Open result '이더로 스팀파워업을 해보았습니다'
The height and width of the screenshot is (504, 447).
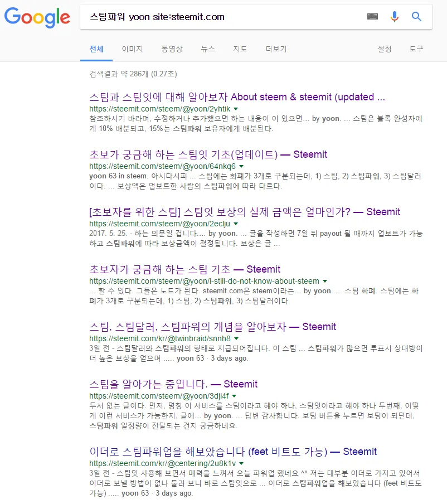233,451
